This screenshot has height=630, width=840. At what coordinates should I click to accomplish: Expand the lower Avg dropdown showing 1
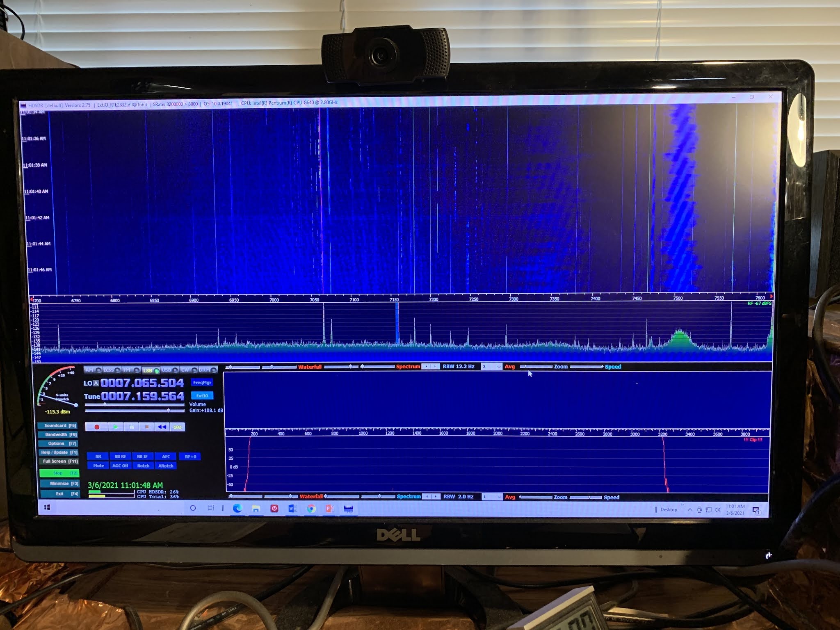click(499, 497)
